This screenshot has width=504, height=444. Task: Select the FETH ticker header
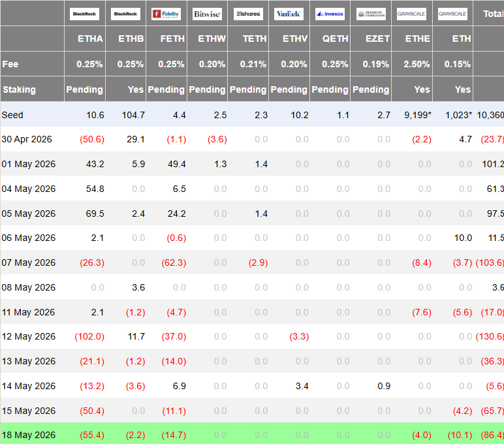pos(172,39)
